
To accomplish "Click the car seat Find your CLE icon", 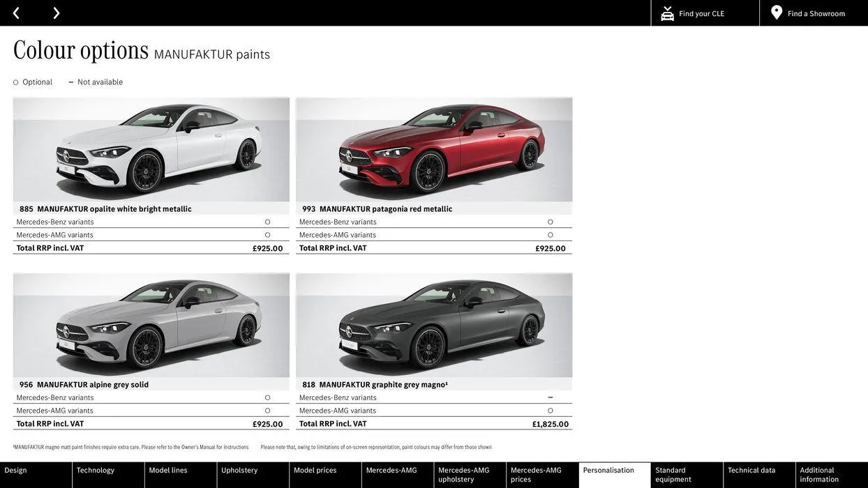I will (x=667, y=13).
